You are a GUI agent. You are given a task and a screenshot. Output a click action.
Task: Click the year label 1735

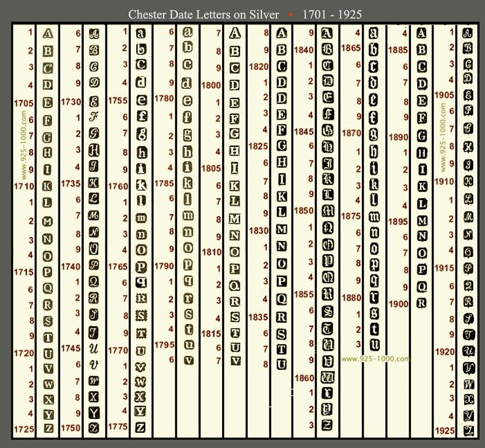tap(71, 184)
